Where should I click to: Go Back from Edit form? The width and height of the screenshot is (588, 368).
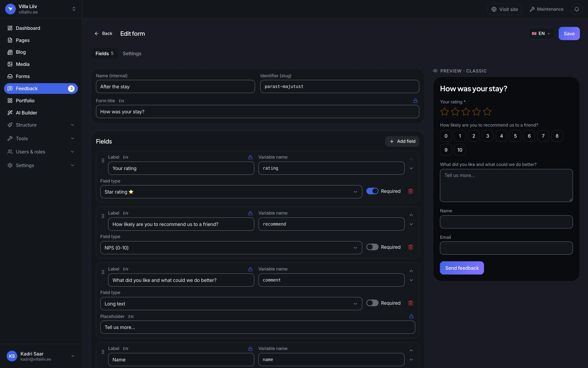click(x=103, y=34)
